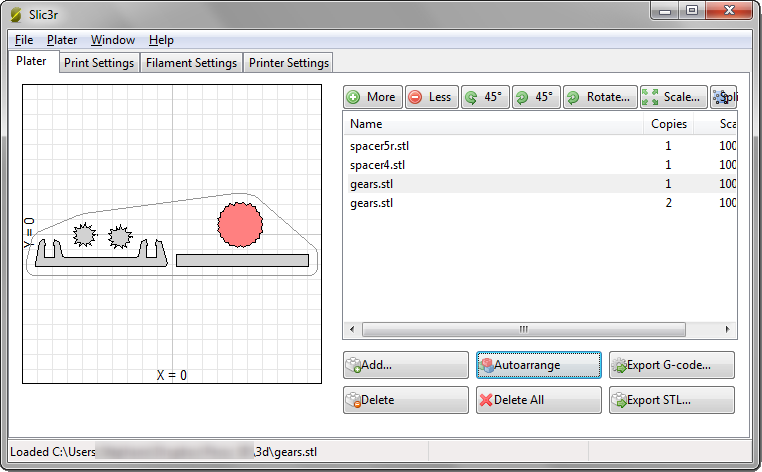Open the Help menu

click(x=161, y=40)
